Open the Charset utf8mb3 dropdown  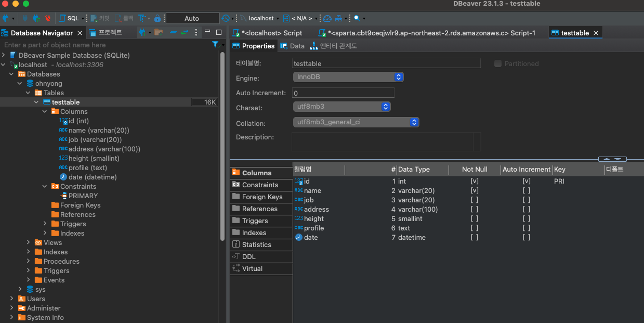coord(341,107)
